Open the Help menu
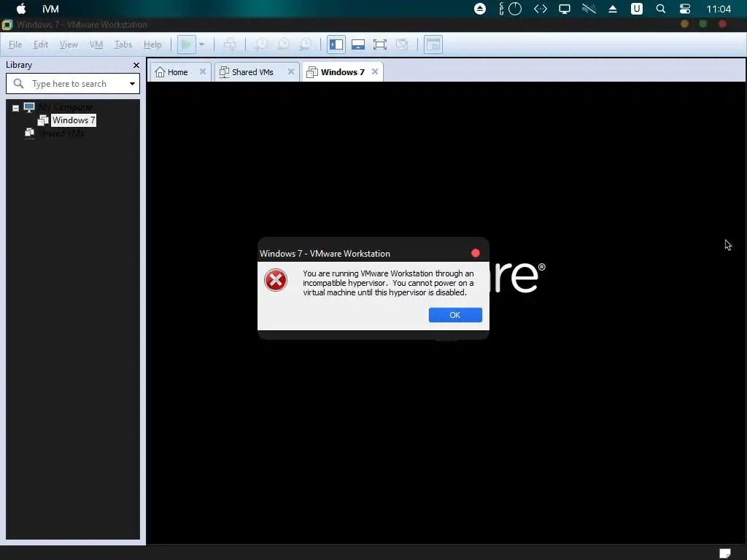 [152, 44]
